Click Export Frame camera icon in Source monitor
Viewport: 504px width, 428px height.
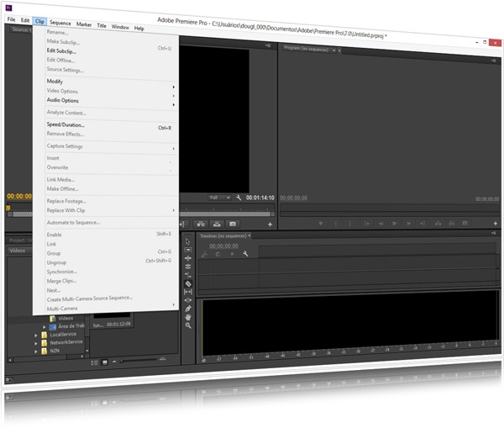pyautogui.click(x=233, y=224)
